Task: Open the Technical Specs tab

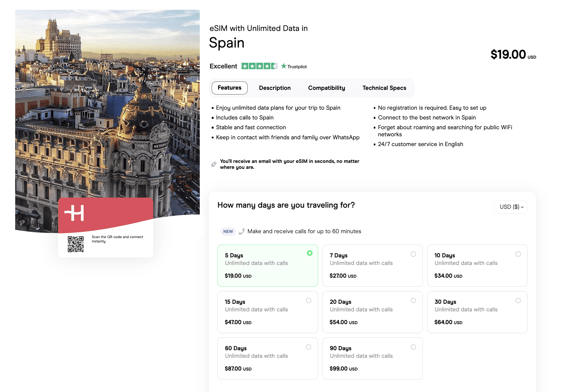Action: [384, 88]
